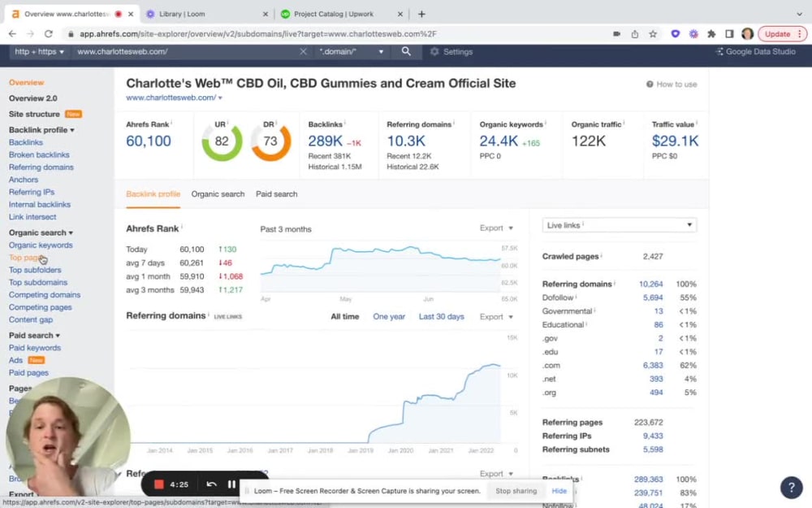Open Export dropdown for Ahrefs Rank chart

(496, 228)
